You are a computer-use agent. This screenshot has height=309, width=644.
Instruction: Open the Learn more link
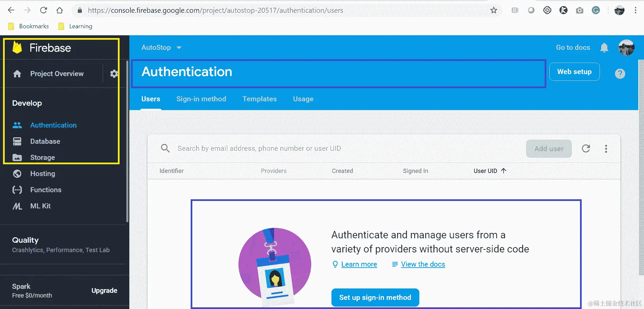359,264
